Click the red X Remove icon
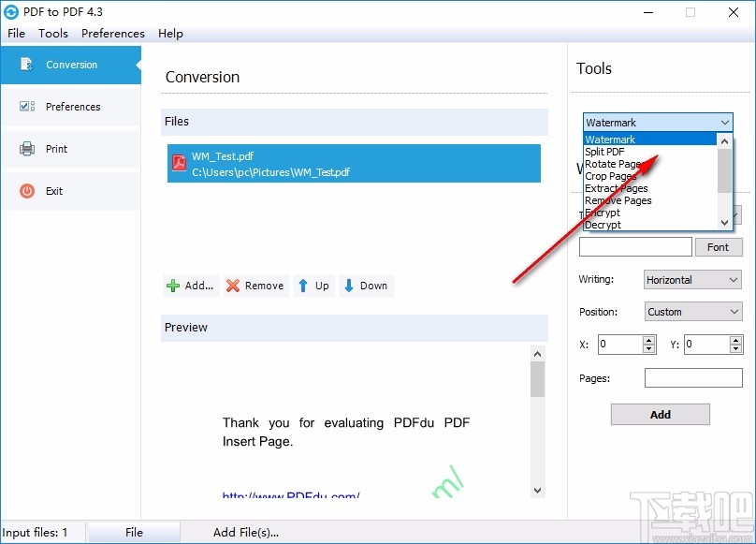The image size is (756, 544). (x=233, y=286)
